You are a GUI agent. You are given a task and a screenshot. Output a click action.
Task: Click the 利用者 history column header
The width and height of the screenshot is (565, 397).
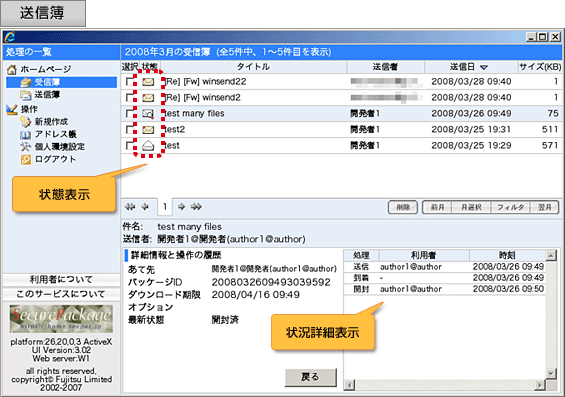(x=424, y=255)
